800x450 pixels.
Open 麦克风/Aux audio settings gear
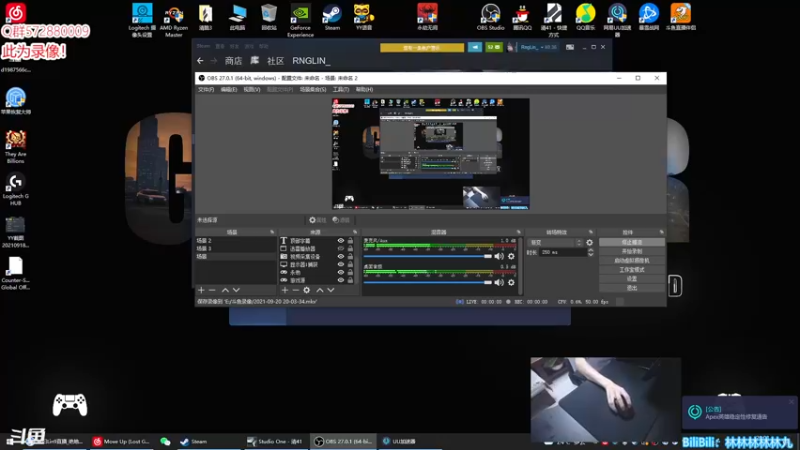click(x=511, y=257)
